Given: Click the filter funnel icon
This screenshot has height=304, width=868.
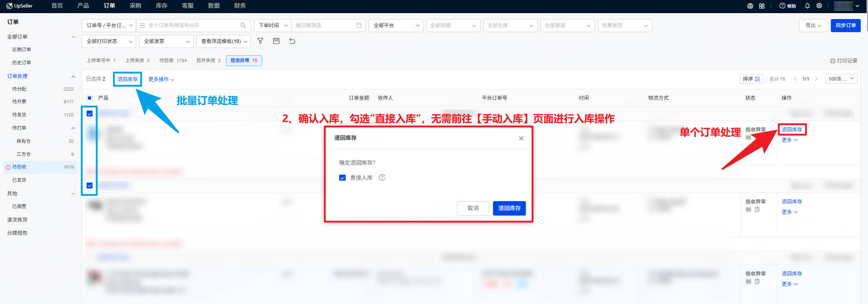Looking at the screenshot, I should [x=260, y=41].
